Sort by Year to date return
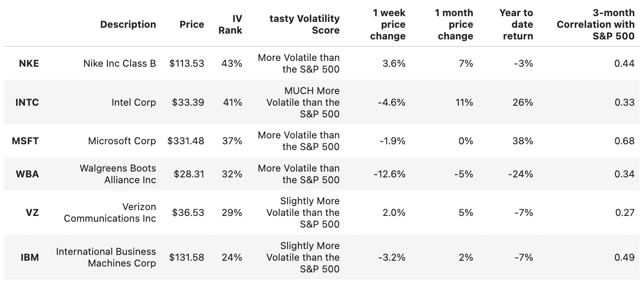644x284 pixels. [517, 25]
